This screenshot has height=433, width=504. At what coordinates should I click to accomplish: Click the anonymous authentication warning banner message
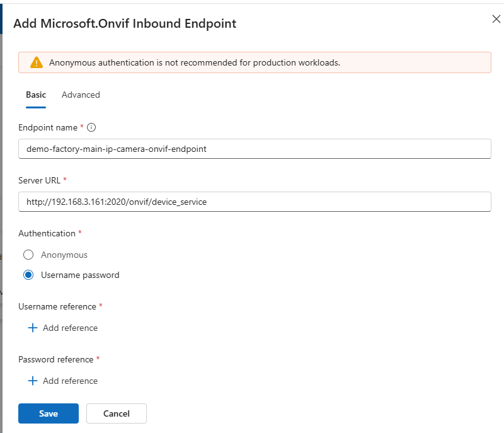(x=195, y=62)
